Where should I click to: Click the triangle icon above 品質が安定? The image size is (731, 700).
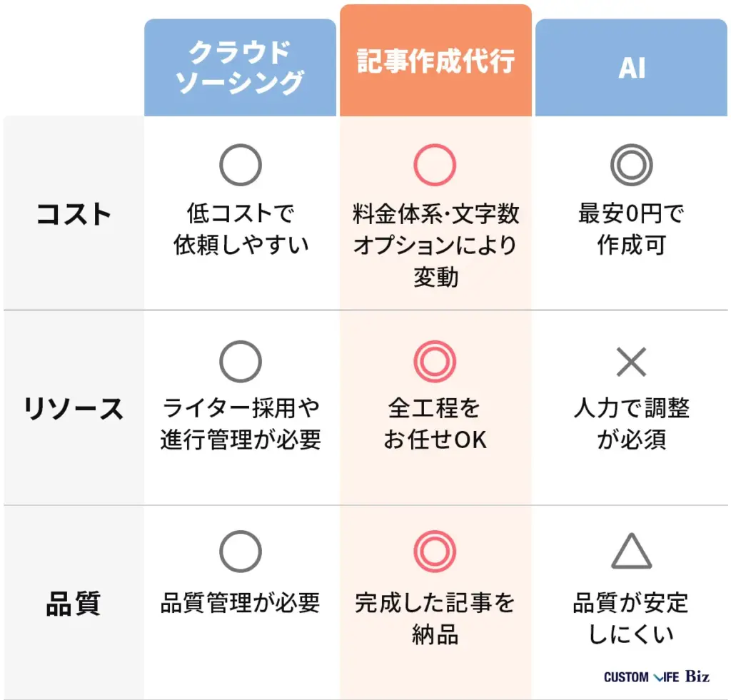coord(632,552)
